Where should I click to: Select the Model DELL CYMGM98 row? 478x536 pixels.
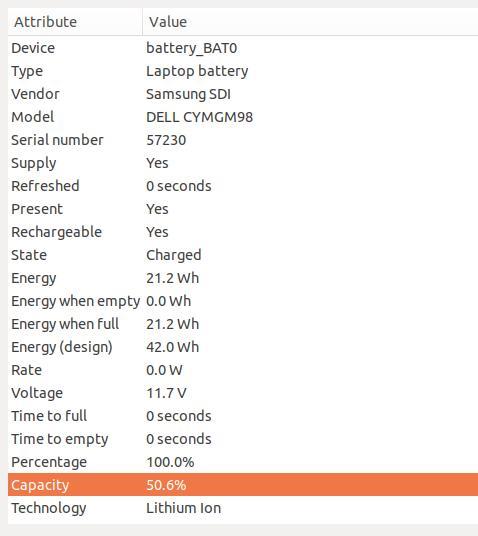point(243,117)
